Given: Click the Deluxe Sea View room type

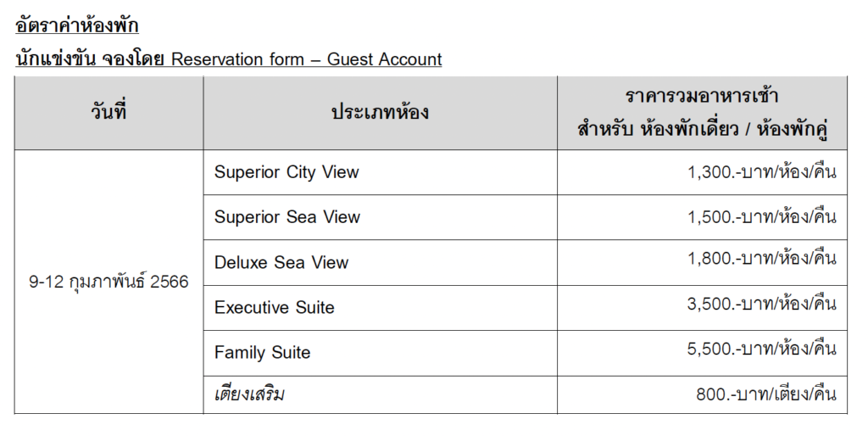Looking at the screenshot, I should [281, 263].
